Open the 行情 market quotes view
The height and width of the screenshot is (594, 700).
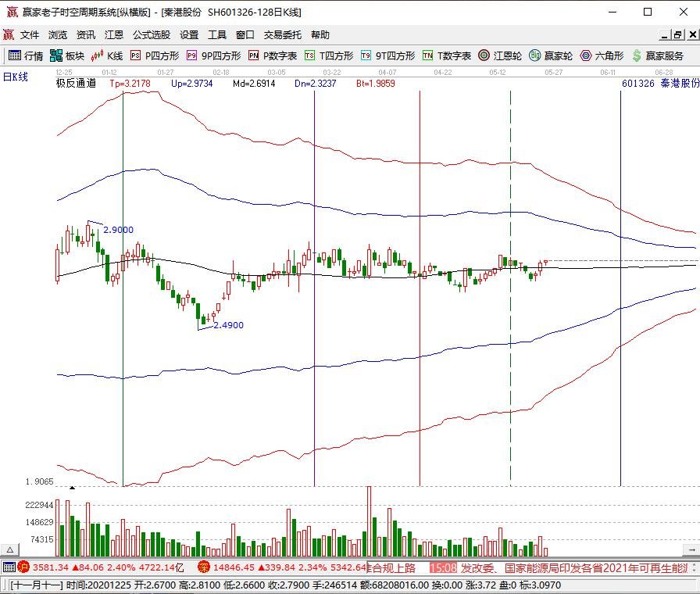pos(26,55)
